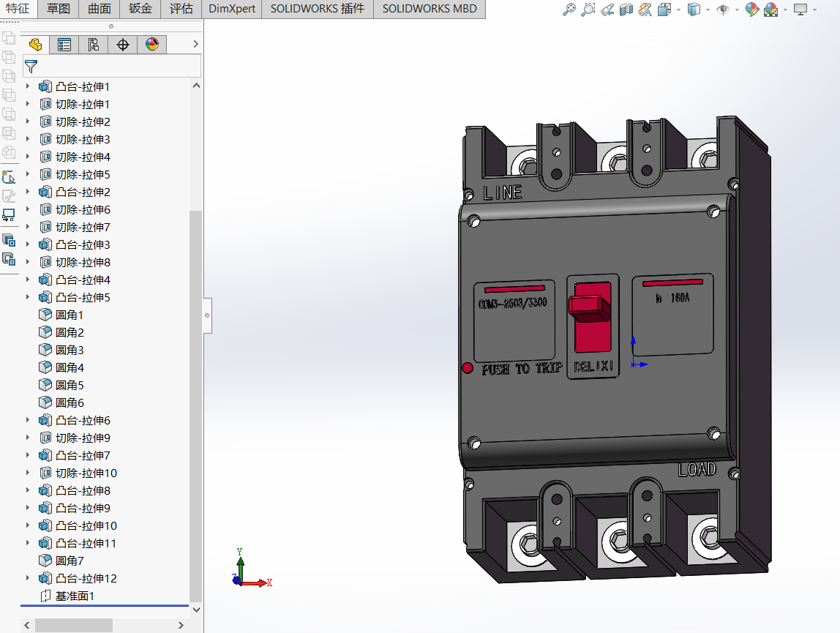The height and width of the screenshot is (633, 840).
Task: Open the Display Style dropdown
Action: click(695, 10)
